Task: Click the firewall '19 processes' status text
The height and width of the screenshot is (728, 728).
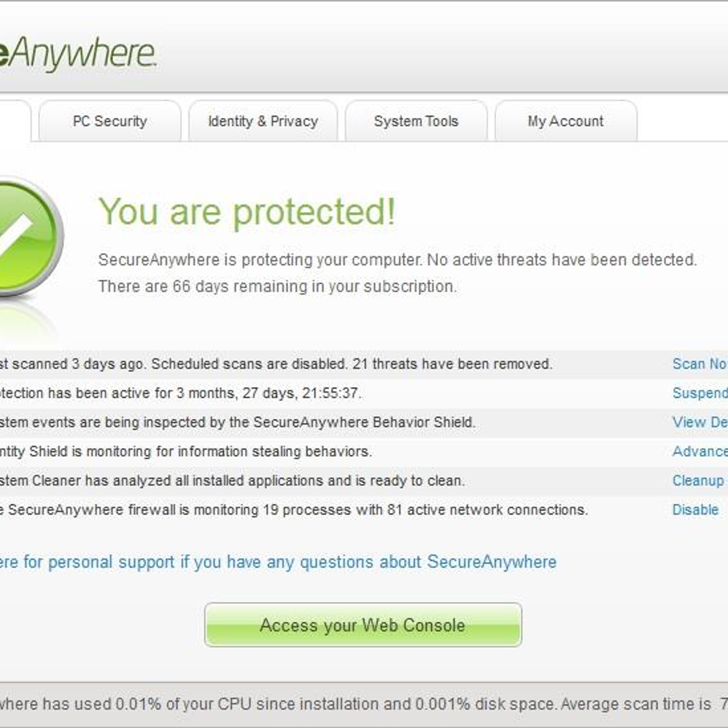Action: point(294,510)
